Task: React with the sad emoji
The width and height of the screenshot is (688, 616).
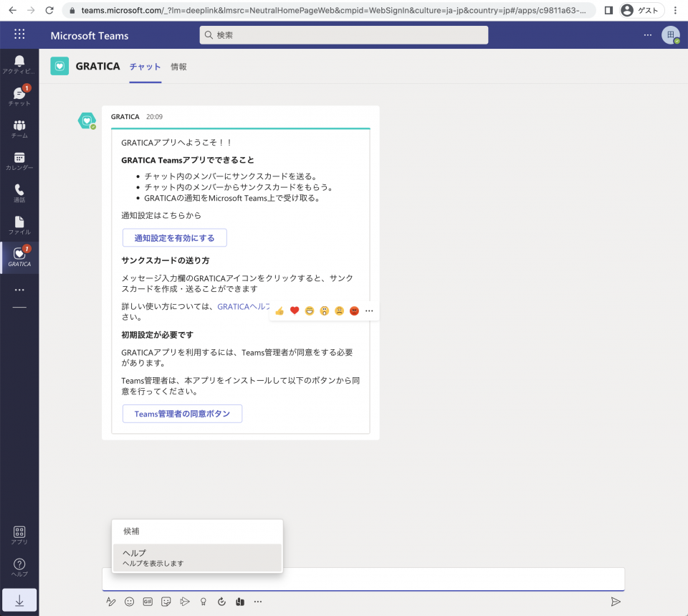Action: pos(339,311)
